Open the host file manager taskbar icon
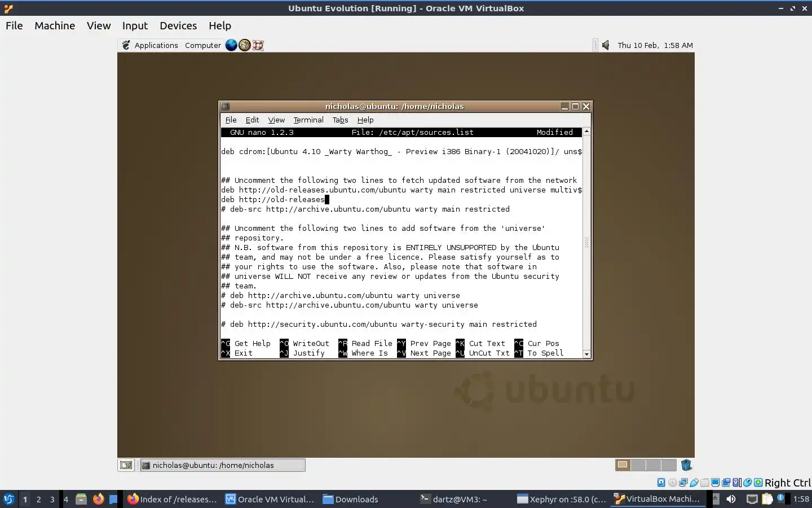Viewport: 812px width, 508px height. tap(81, 499)
